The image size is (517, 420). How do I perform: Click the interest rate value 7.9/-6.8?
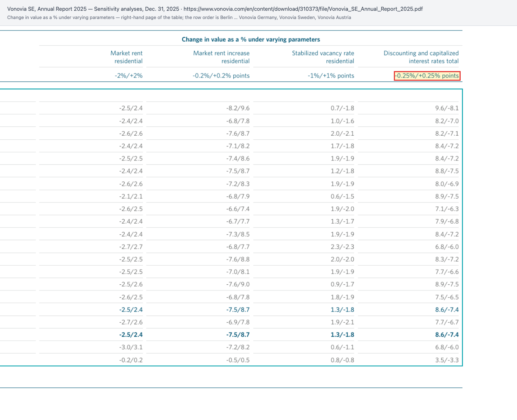coord(447,221)
